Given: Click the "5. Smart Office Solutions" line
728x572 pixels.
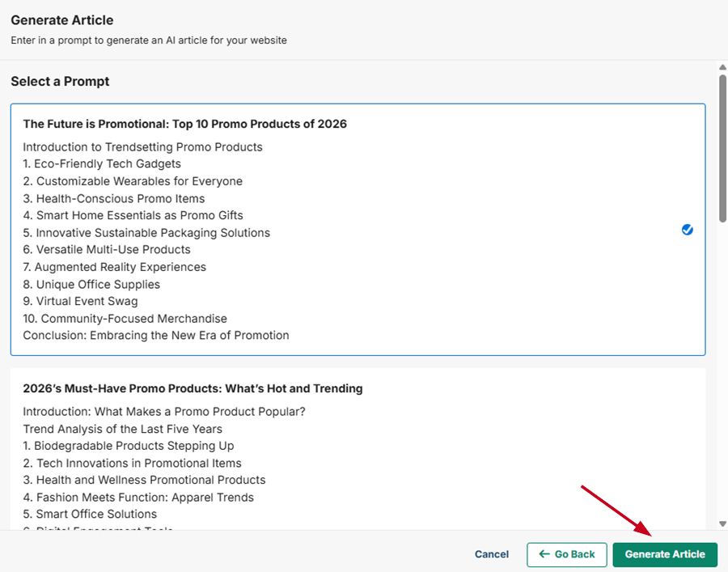Looking at the screenshot, I should (x=90, y=514).
